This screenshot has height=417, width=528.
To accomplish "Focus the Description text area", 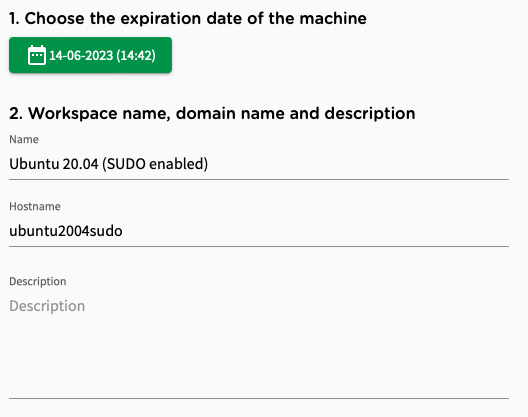I will [x=259, y=345].
